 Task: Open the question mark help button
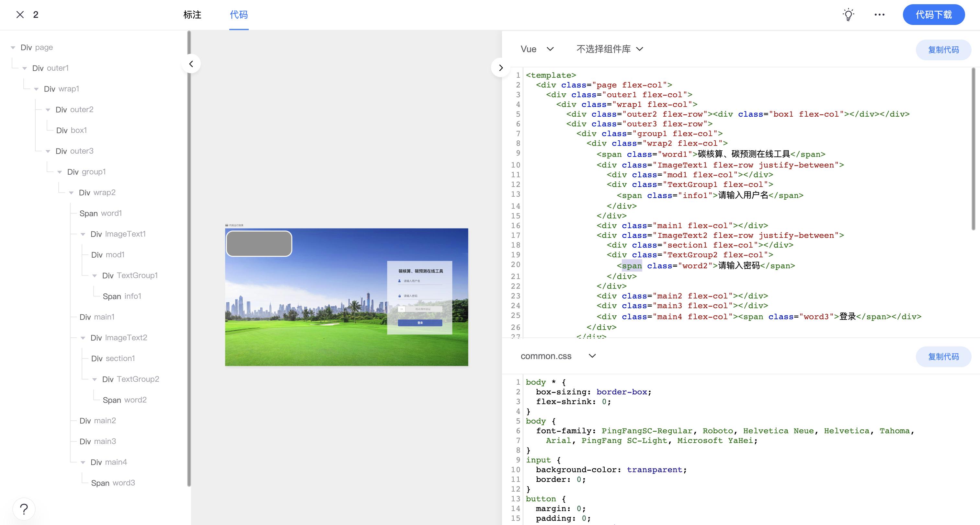click(x=24, y=509)
